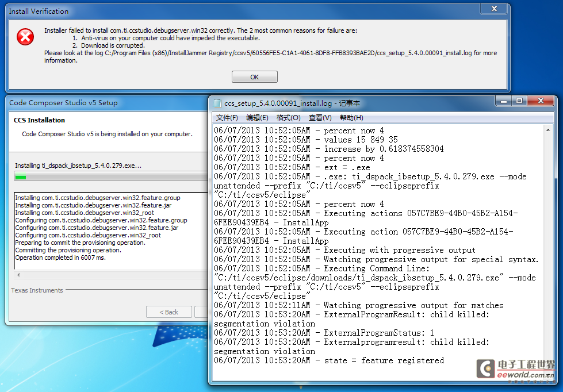Open the 查看(V) menu in Notepad

tap(320, 118)
